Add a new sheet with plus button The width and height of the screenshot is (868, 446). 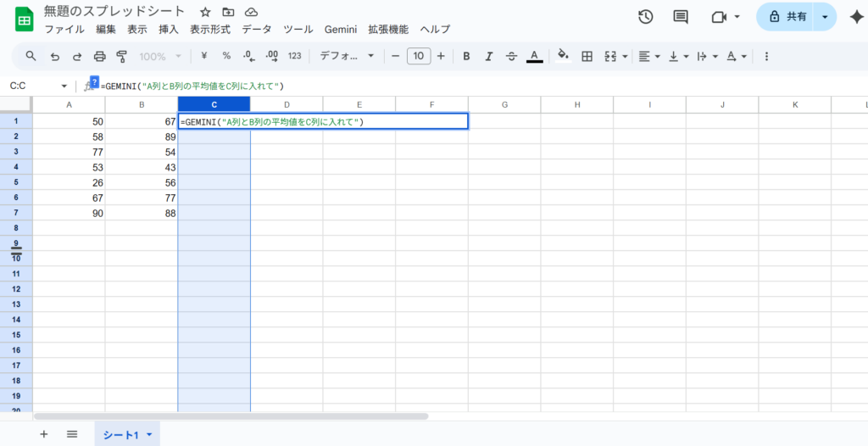44,434
